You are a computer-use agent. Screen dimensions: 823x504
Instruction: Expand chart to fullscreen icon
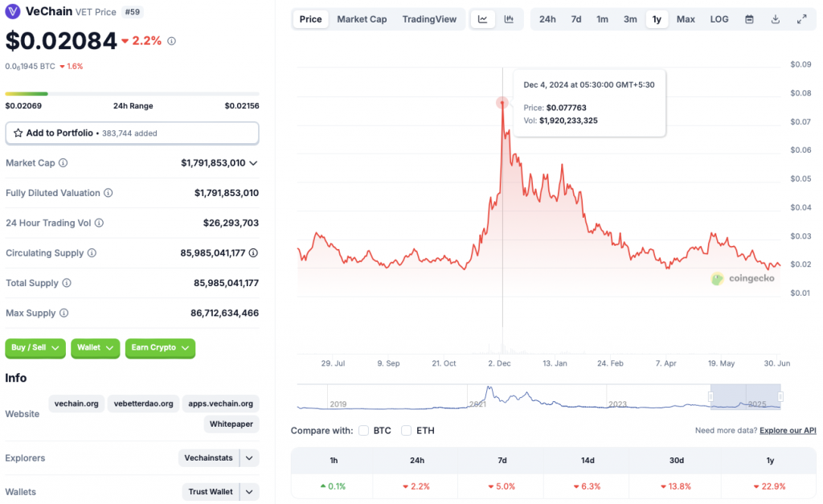click(x=801, y=19)
